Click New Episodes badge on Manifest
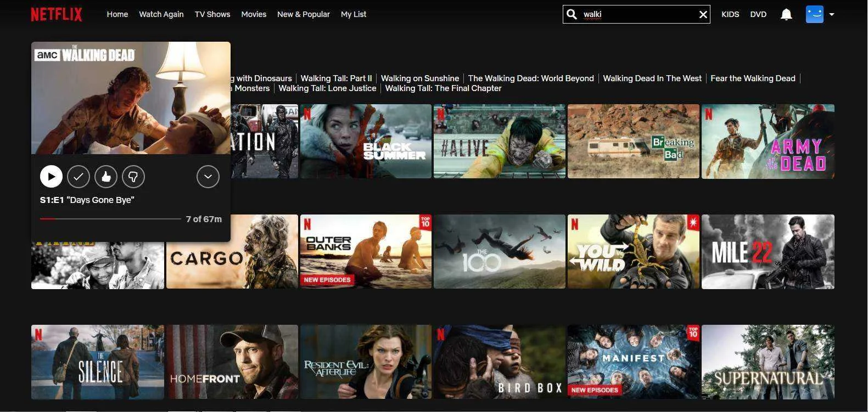The height and width of the screenshot is (412, 868). click(595, 390)
